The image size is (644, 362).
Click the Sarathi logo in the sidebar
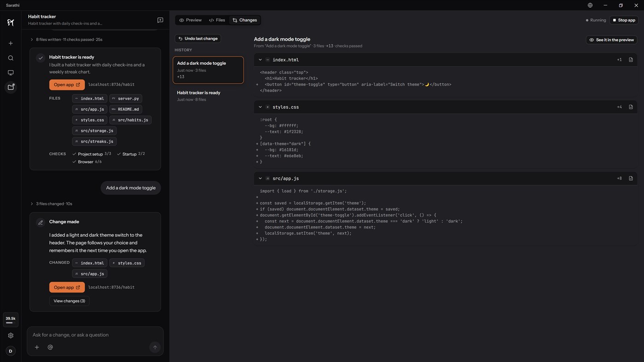(x=11, y=23)
